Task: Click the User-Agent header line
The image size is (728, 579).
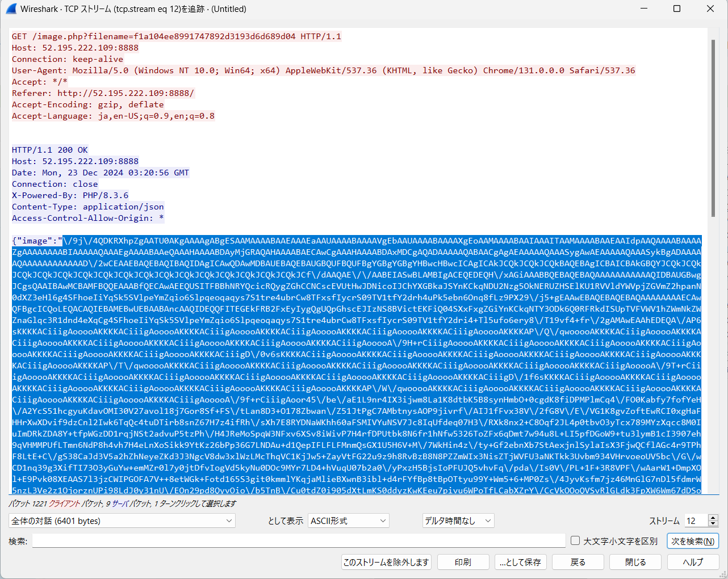Action: tap(324, 70)
